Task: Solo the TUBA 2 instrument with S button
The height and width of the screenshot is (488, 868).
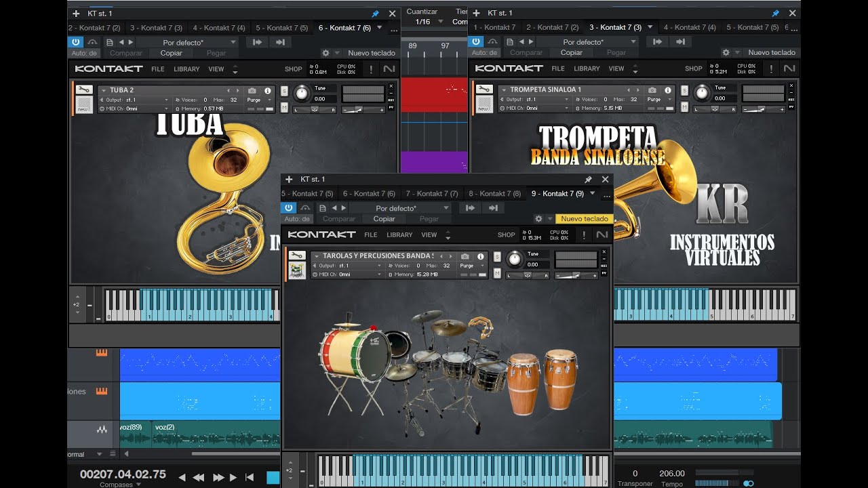Action: pos(284,91)
